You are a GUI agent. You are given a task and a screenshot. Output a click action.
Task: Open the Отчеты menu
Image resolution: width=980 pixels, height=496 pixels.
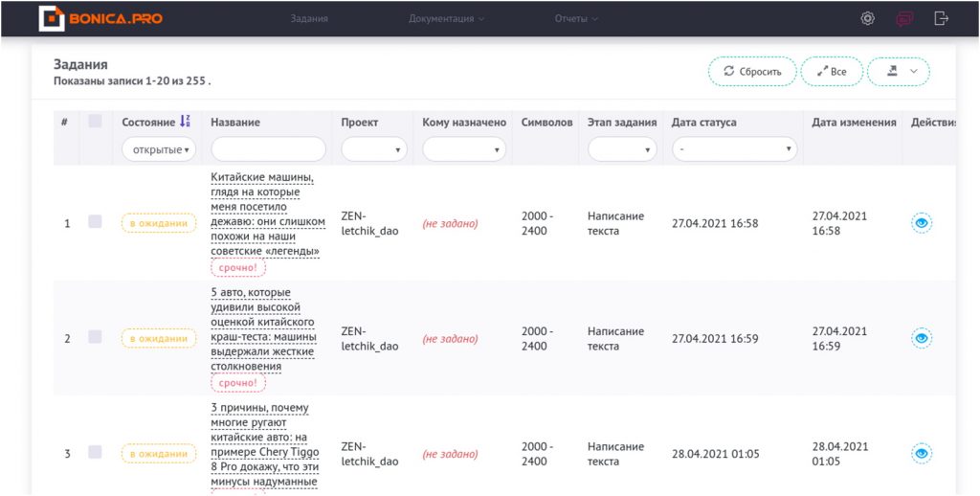(576, 18)
